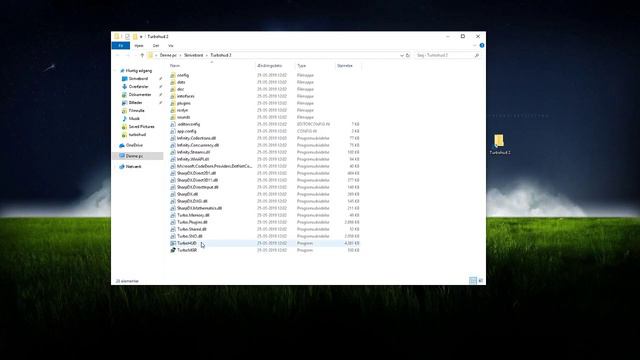
Task: Select the SharpDX.Direct2D1.dll file name
Action: (196, 173)
